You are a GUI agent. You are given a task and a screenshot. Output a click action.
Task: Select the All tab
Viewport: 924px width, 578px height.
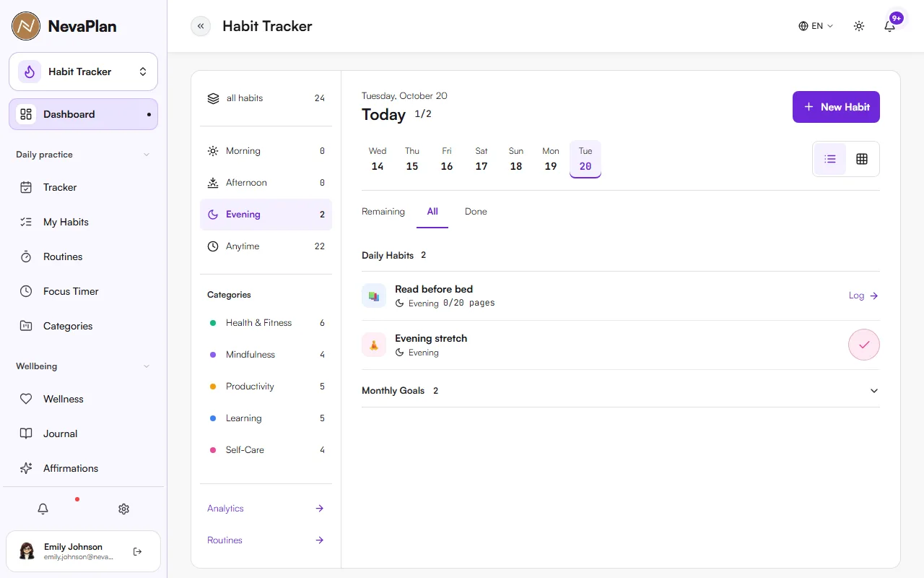coord(432,212)
